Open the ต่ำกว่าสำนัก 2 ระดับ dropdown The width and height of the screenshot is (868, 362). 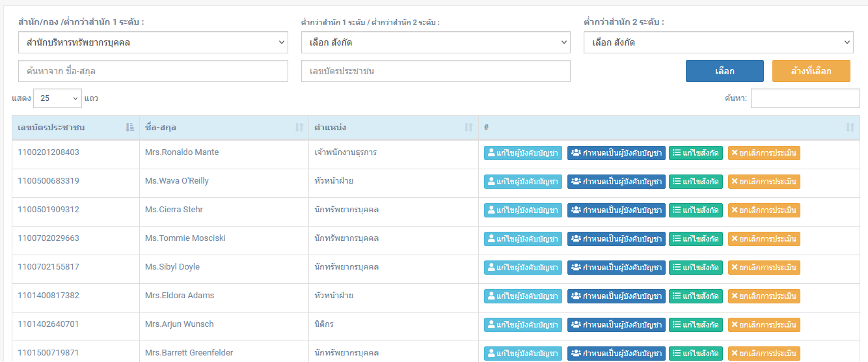(718, 43)
